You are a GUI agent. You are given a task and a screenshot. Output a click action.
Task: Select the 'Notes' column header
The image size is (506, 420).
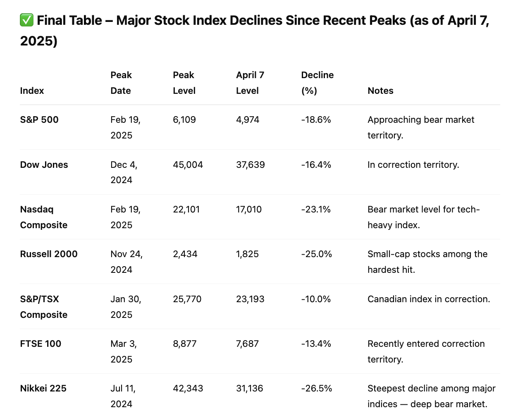point(380,91)
